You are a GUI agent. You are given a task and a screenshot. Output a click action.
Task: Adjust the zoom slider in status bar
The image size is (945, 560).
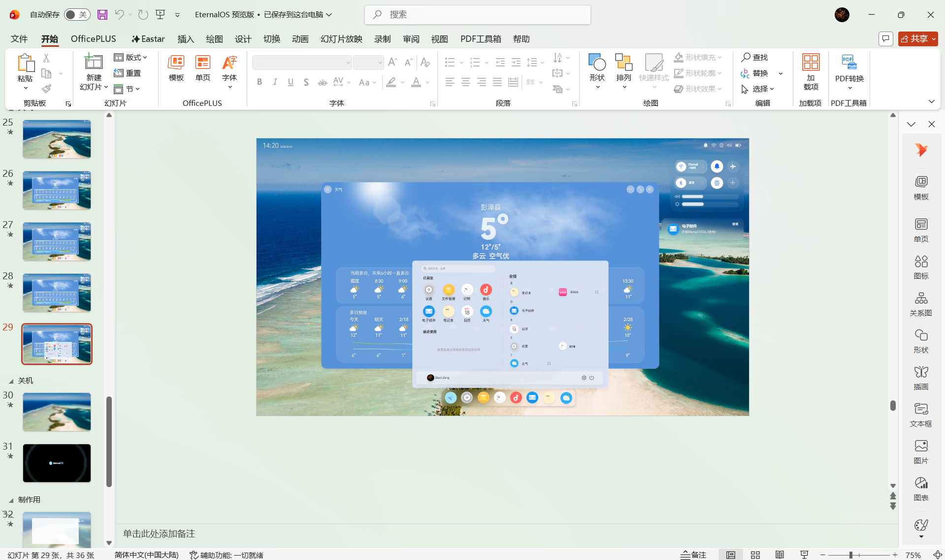[x=851, y=555]
